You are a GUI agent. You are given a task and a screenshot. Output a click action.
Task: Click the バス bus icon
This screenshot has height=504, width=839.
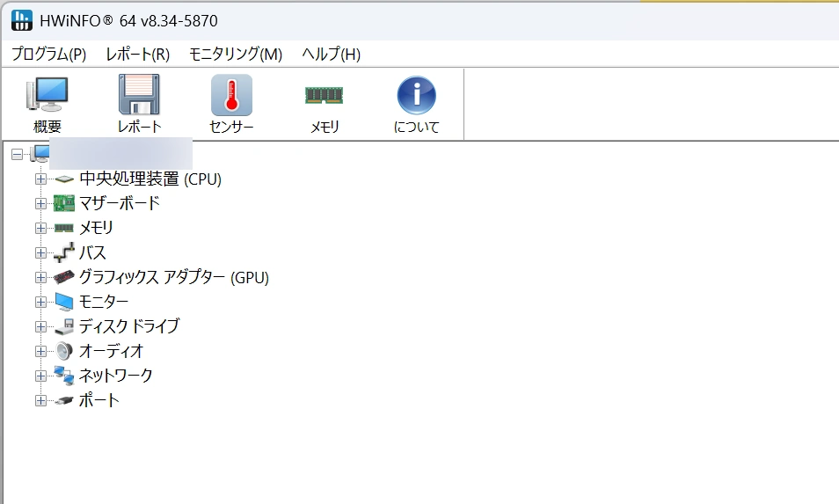coord(64,252)
